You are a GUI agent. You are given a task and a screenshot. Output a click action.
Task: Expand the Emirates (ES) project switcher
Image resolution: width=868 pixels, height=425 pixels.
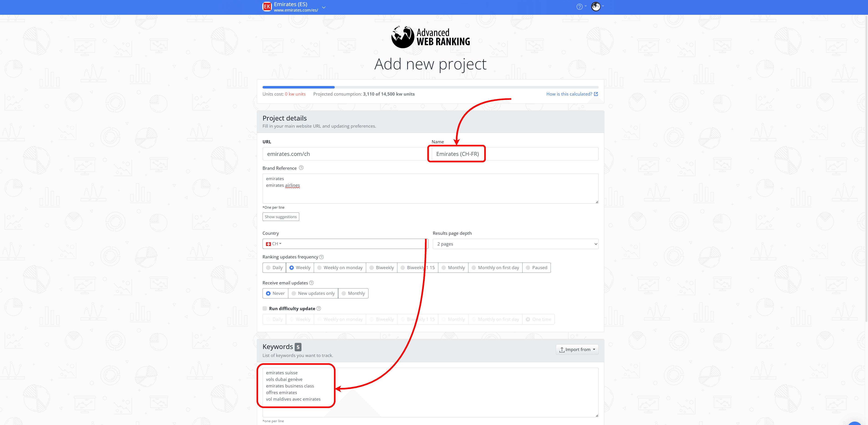point(324,7)
